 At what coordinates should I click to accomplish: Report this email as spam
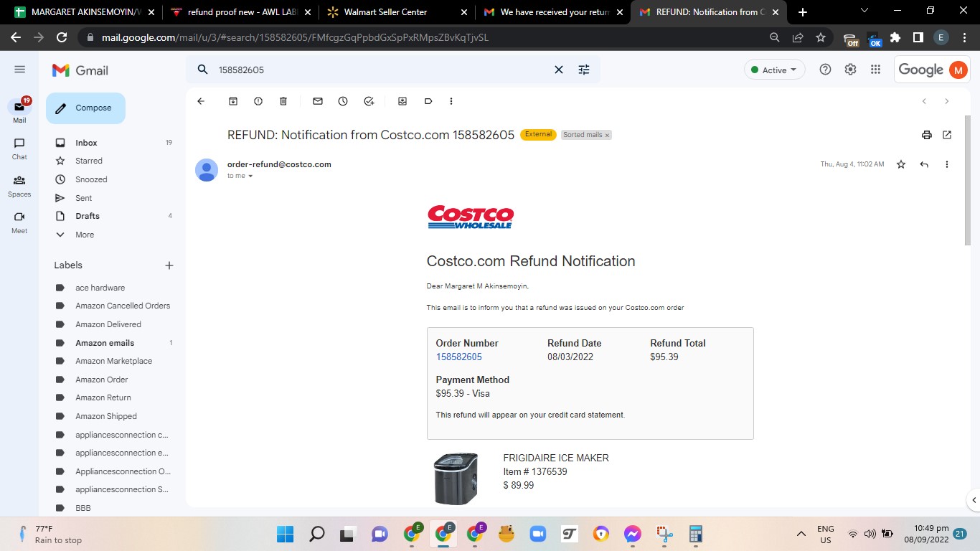(x=258, y=101)
